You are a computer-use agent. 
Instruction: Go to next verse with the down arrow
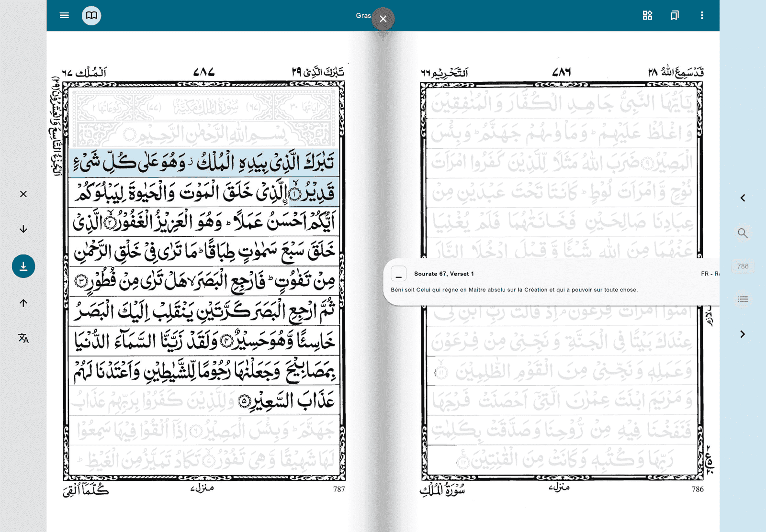23,229
